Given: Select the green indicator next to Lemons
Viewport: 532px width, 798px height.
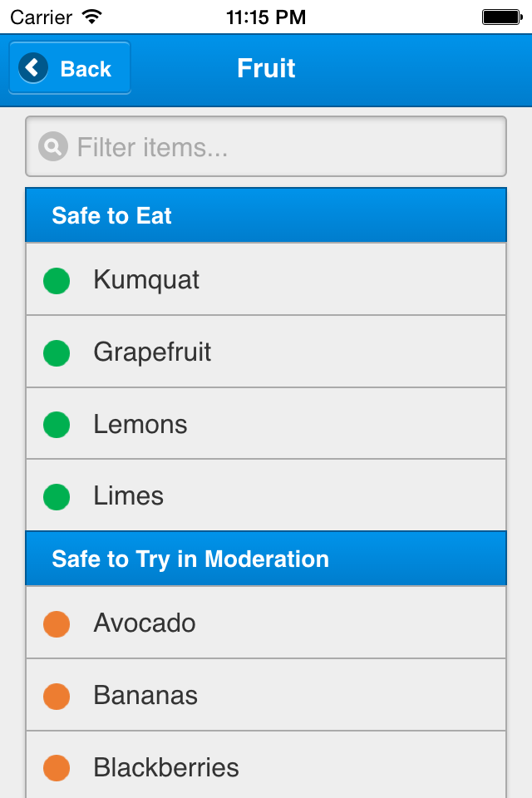Looking at the screenshot, I should click(x=56, y=424).
